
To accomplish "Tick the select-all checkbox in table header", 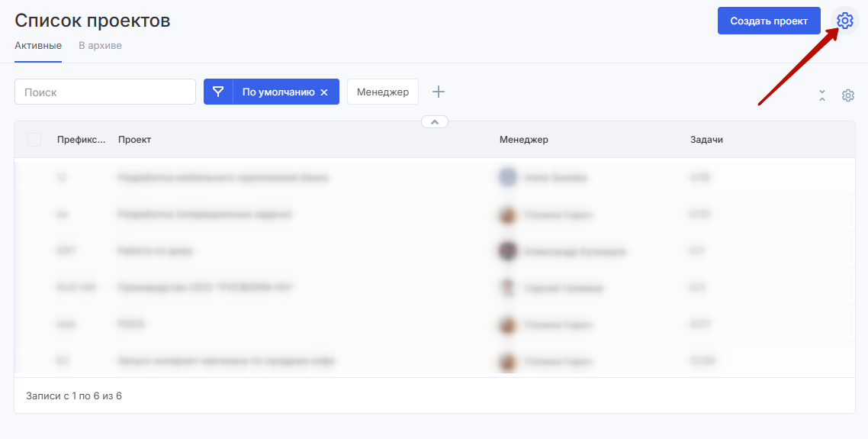I will (x=34, y=140).
